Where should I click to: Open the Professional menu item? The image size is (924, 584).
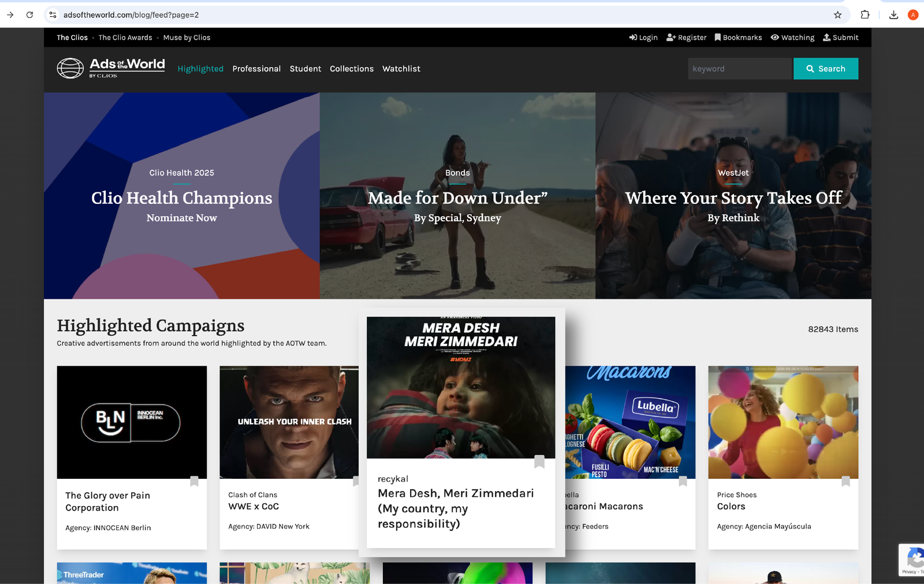coord(256,69)
